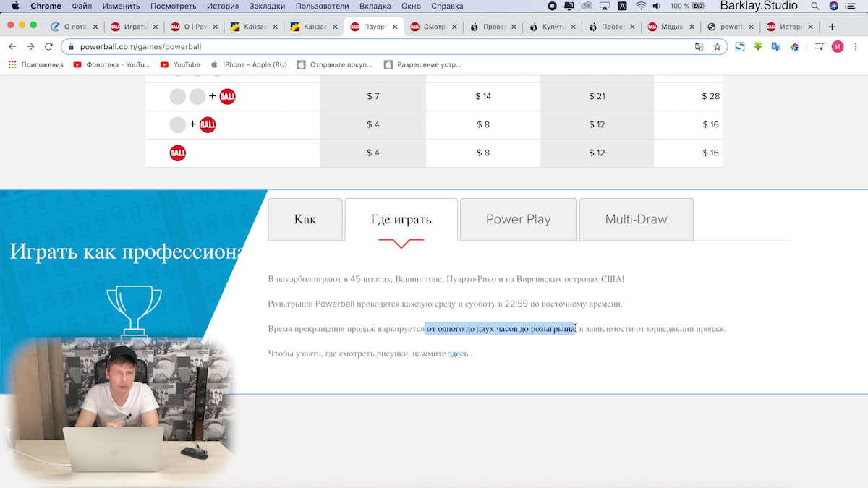Open the keyboard input source 'A' icon
The width and height of the screenshot is (868, 488).
click(623, 6)
